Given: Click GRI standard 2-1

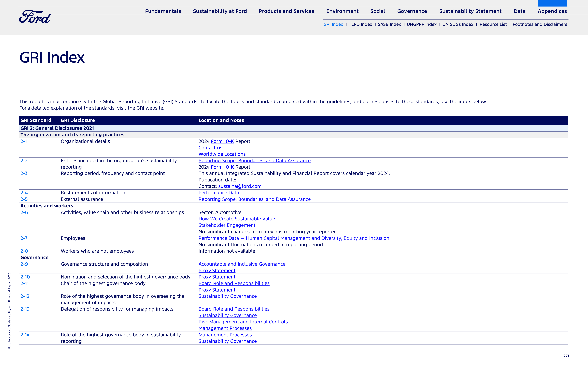Looking at the screenshot, I should (24, 141).
